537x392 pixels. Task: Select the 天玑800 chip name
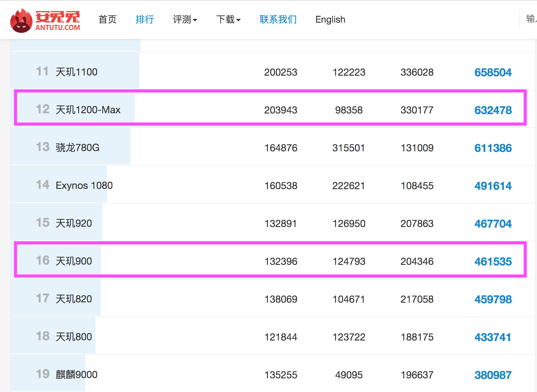coord(74,337)
